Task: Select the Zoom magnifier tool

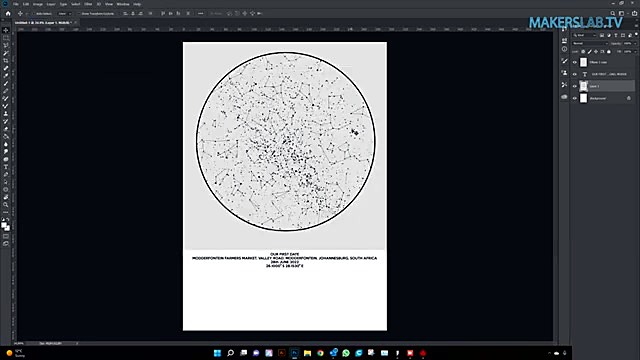Action: coord(6,205)
